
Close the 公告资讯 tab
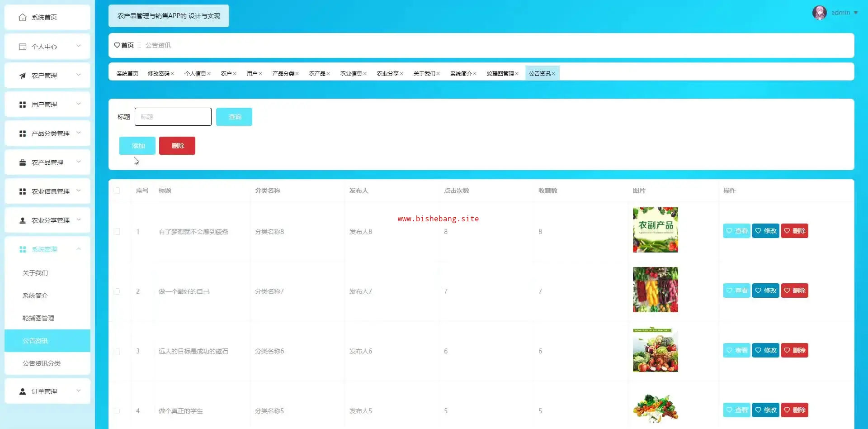(553, 74)
